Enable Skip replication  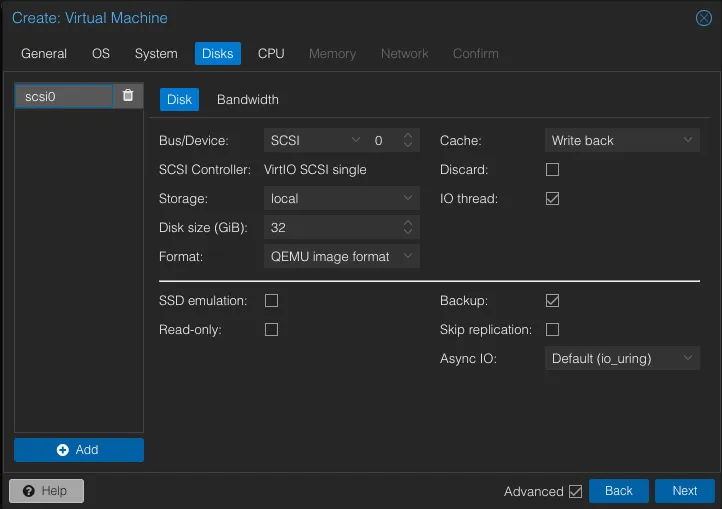coord(552,330)
